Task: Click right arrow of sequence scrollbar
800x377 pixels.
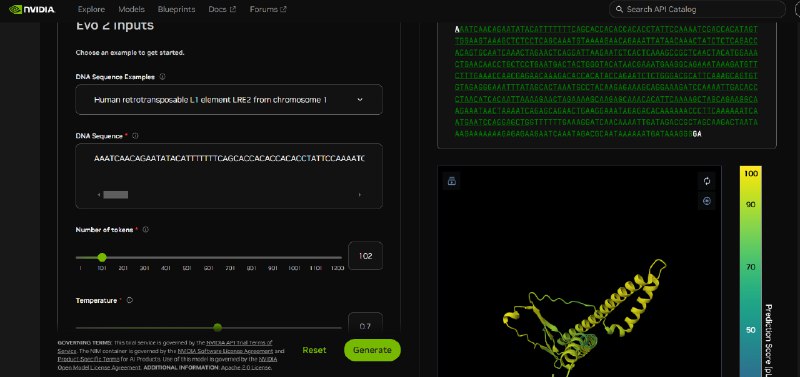Action: click(x=360, y=195)
